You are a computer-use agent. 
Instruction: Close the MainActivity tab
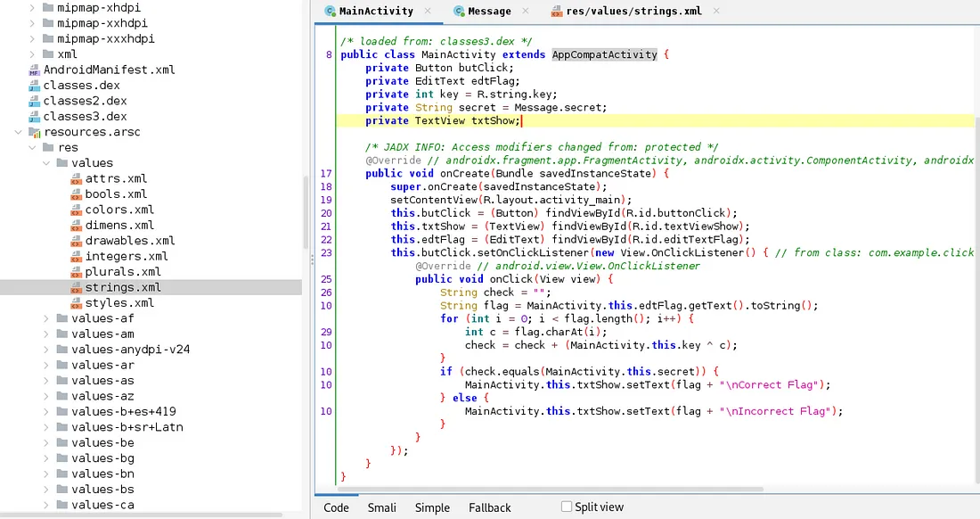pyautogui.click(x=428, y=11)
